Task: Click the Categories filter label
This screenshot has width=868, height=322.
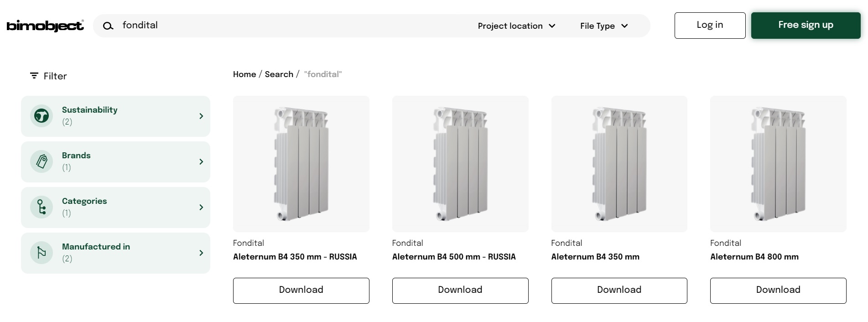Action: click(x=84, y=201)
